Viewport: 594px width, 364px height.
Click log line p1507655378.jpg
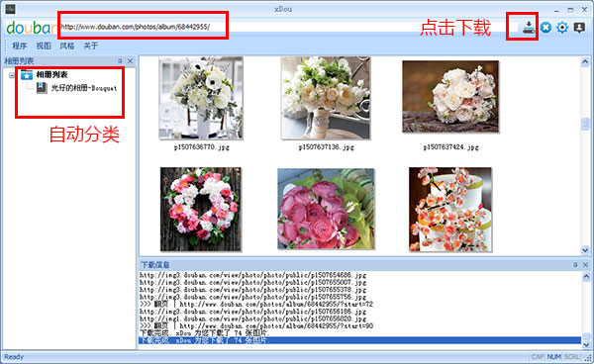252,290
